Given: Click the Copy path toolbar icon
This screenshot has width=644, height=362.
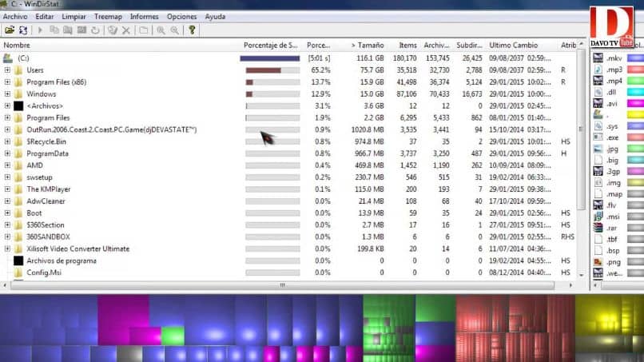Looking at the screenshot, I should point(54,30).
